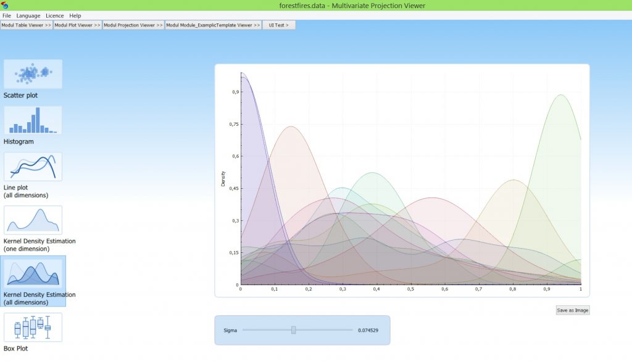The height and width of the screenshot is (364, 632).
Task: Click the Histogram text label
Action: [19, 142]
